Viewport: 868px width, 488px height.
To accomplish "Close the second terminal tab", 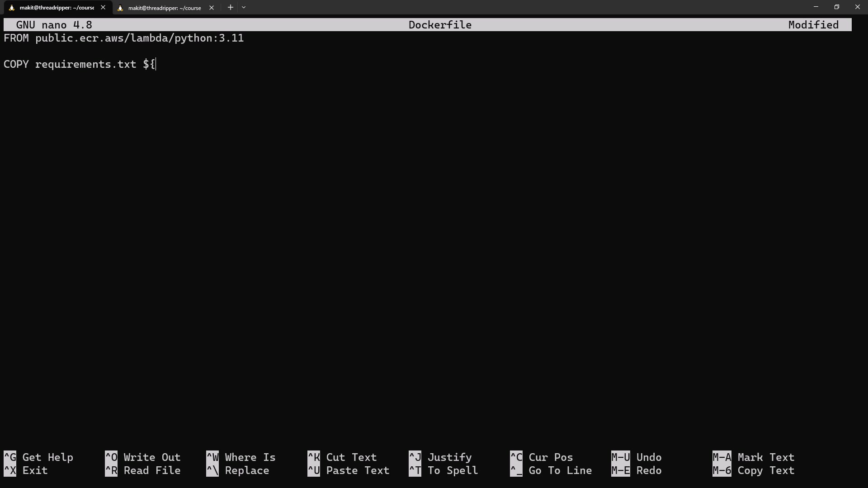I will (x=212, y=8).
